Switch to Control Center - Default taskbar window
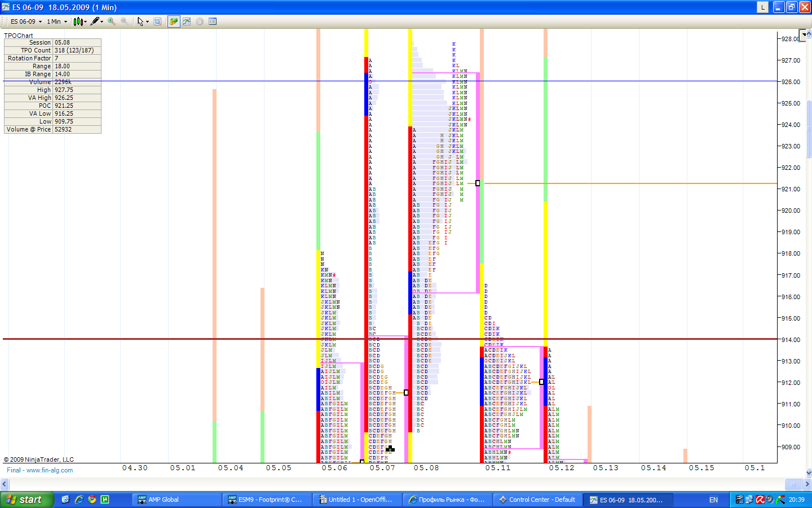 point(538,500)
